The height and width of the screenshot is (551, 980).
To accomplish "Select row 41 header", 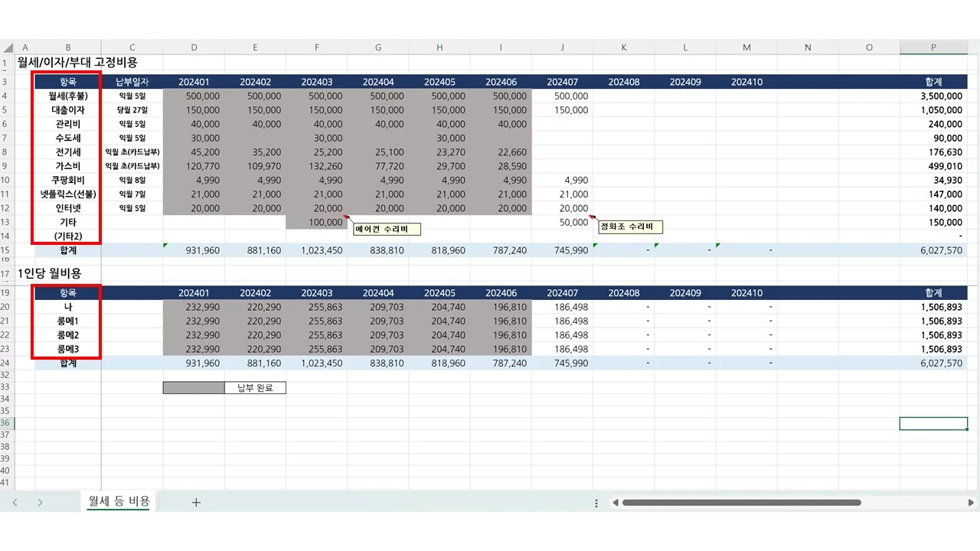I will pos(8,483).
